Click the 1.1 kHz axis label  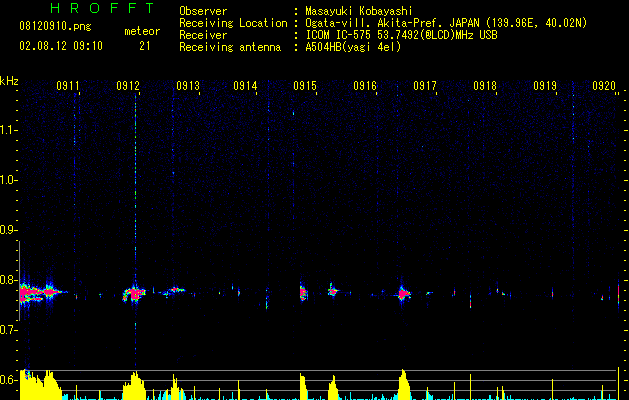tap(7, 130)
